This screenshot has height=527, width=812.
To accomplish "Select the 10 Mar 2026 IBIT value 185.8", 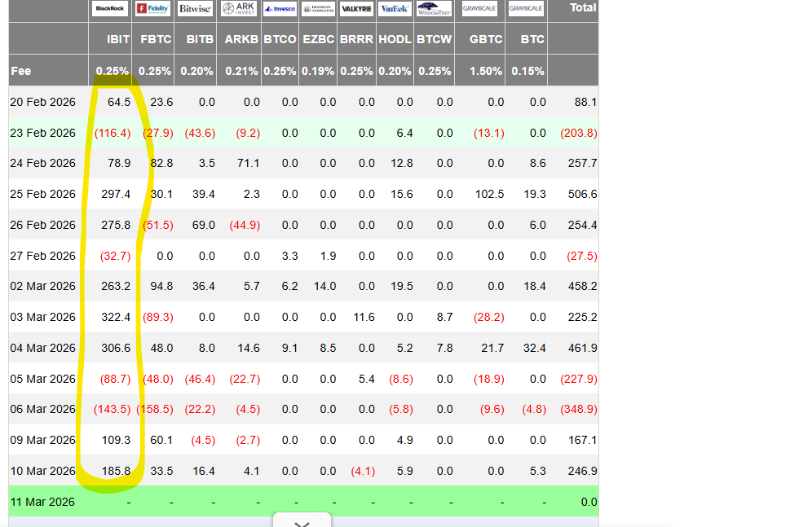I will pyautogui.click(x=115, y=471).
